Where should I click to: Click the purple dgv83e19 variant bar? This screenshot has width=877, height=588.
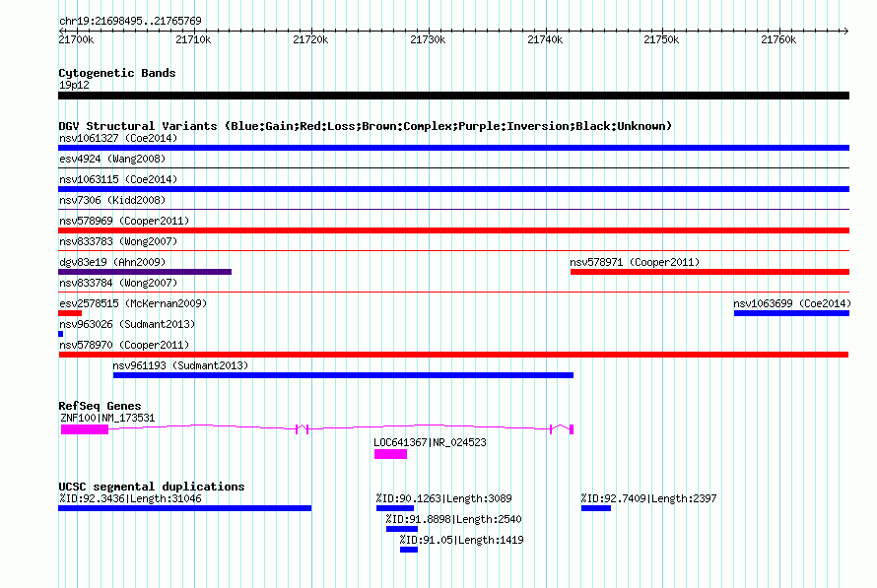click(x=145, y=272)
